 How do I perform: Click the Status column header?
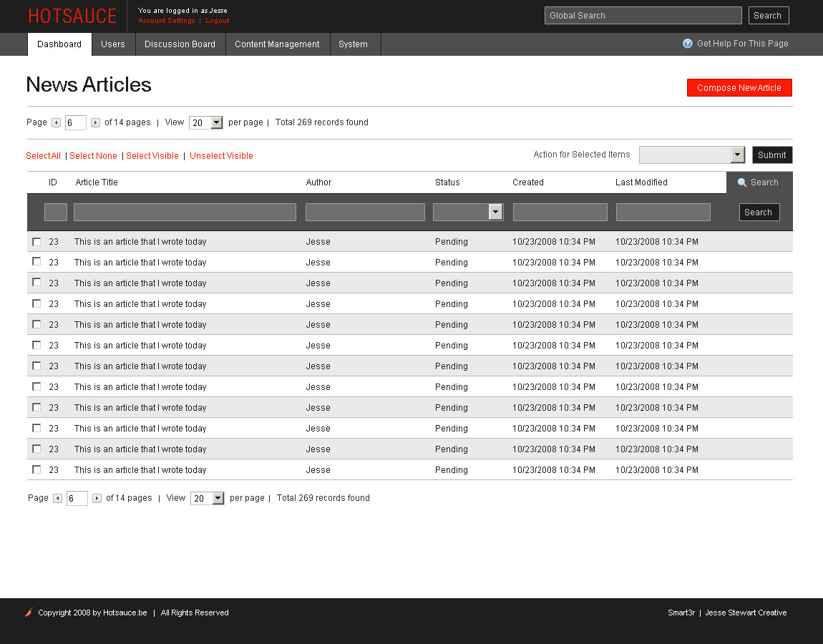[447, 182]
